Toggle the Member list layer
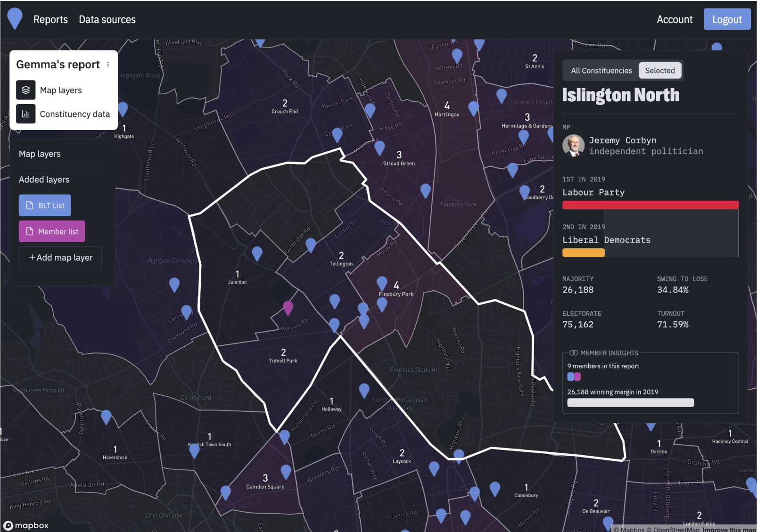 coord(52,231)
